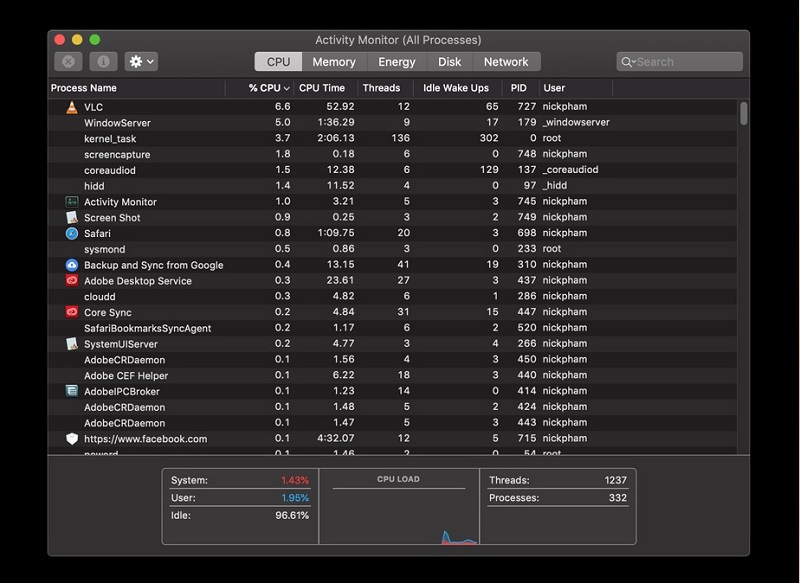Image resolution: width=800 pixels, height=583 pixels.
Task: Switch to the Energy tab
Action: pyautogui.click(x=396, y=62)
